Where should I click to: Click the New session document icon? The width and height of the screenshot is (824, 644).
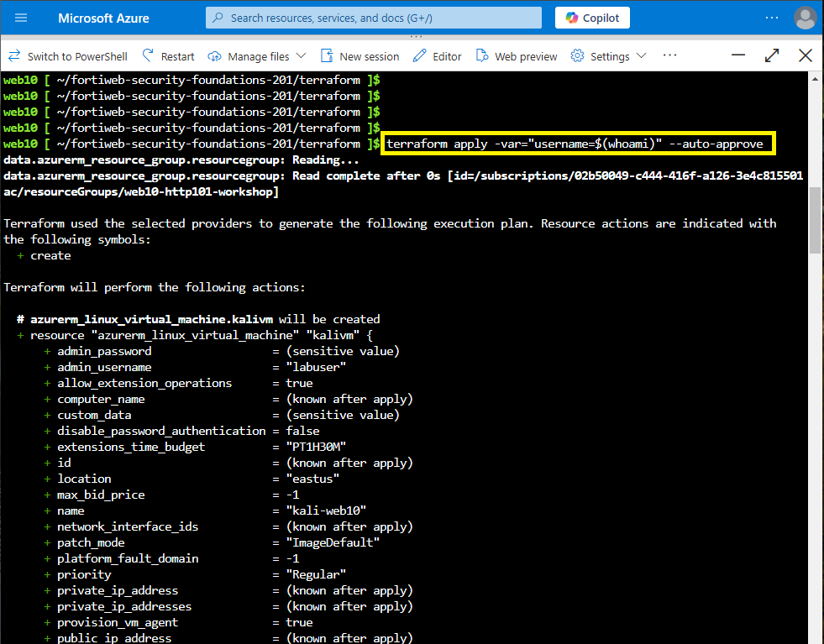click(x=327, y=55)
